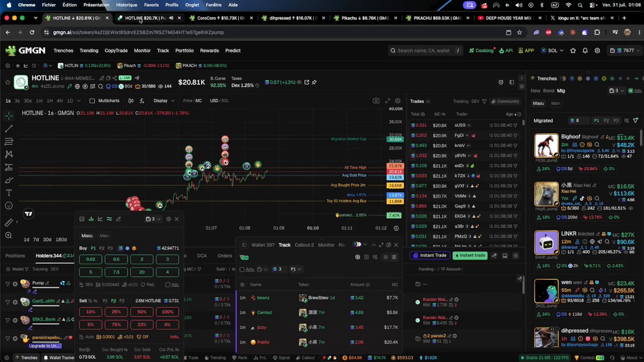Switch USD / SOL currency toggle

[219, 101]
